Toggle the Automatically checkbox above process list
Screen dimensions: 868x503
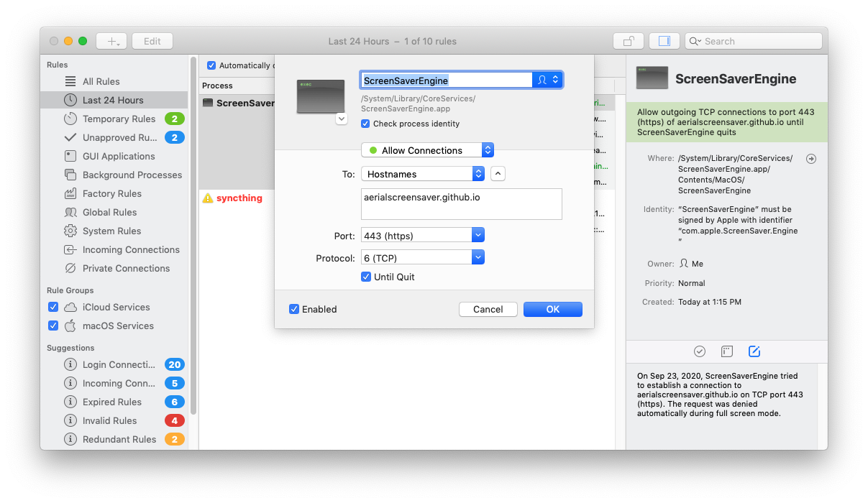pyautogui.click(x=211, y=65)
